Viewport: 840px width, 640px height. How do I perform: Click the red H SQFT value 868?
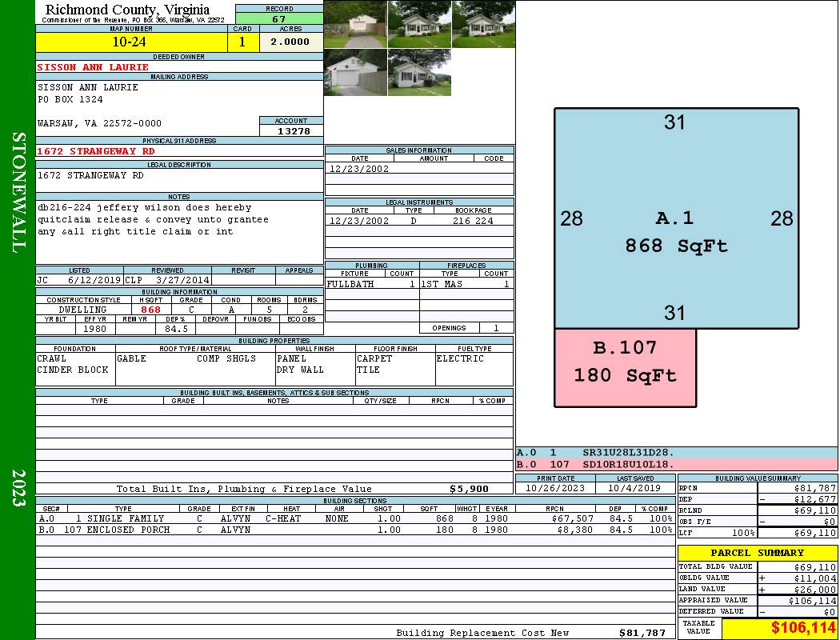pos(150,310)
